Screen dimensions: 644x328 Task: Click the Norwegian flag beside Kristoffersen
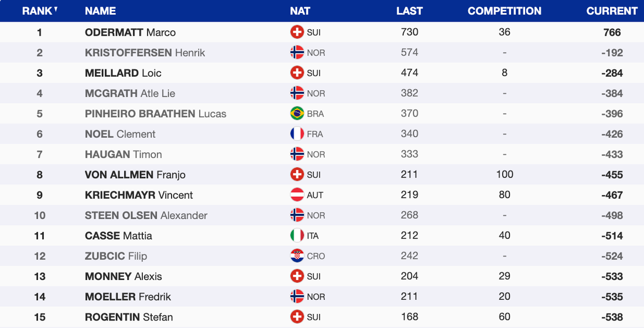297,53
